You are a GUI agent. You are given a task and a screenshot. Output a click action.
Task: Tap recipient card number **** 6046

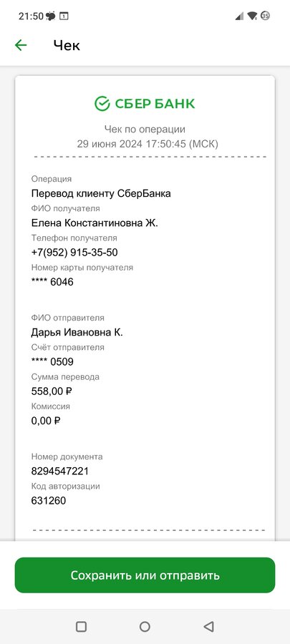click(52, 282)
